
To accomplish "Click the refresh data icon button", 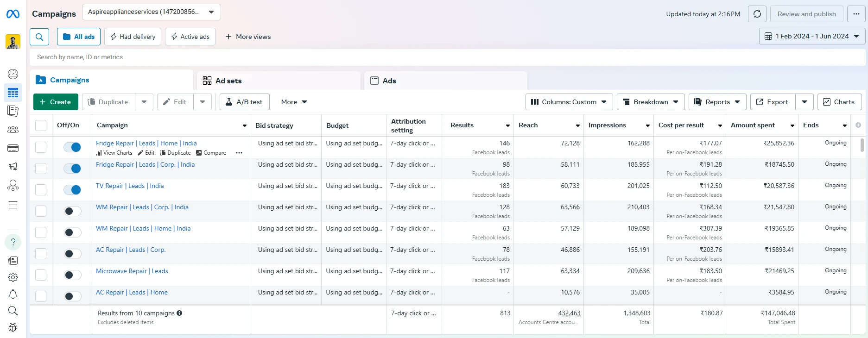I will click(757, 14).
